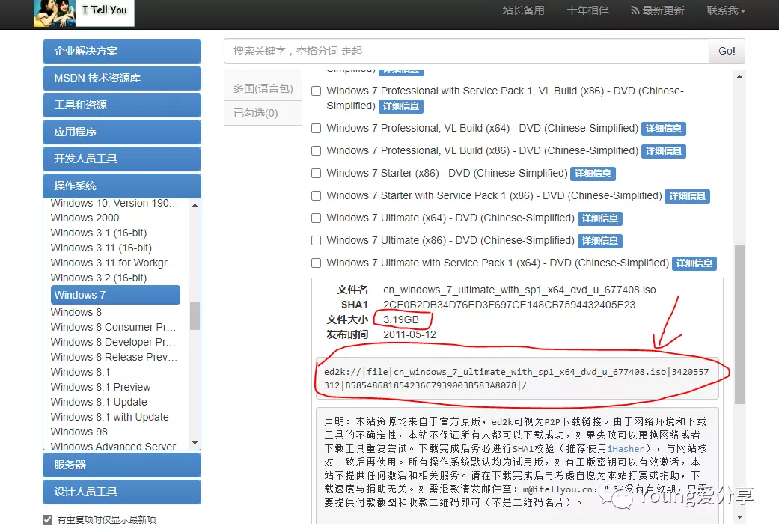Show 详细信息 for Windows 7 Ultimate (x64)
This screenshot has width=779, height=532.
tap(599, 218)
